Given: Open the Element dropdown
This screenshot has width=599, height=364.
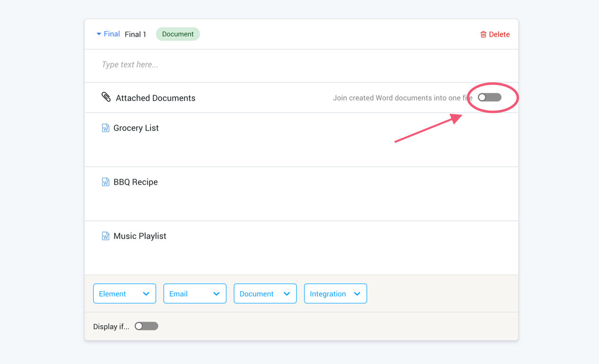Looking at the screenshot, I should pos(124,294).
